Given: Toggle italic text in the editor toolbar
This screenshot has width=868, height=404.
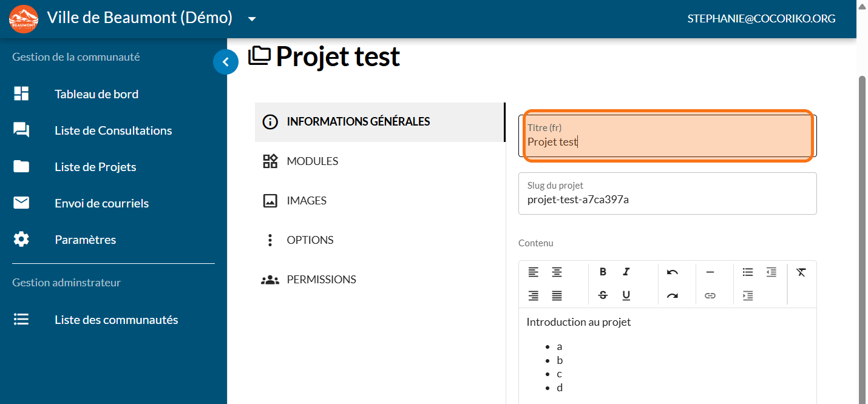Looking at the screenshot, I should (x=626, y=272).
